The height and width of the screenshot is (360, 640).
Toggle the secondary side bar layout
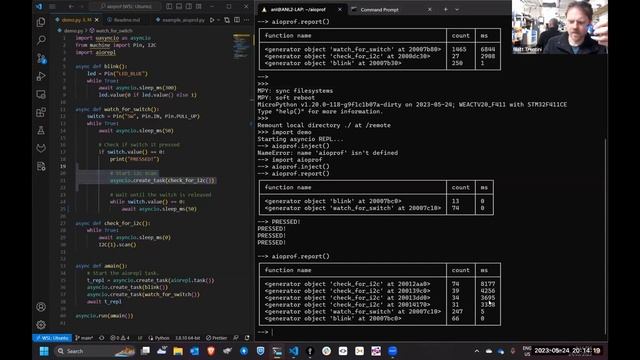coord(189,7)
